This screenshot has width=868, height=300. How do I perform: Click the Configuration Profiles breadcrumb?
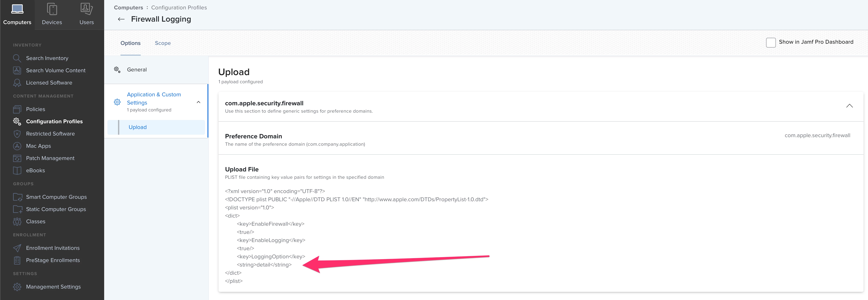tap(179, 7)
